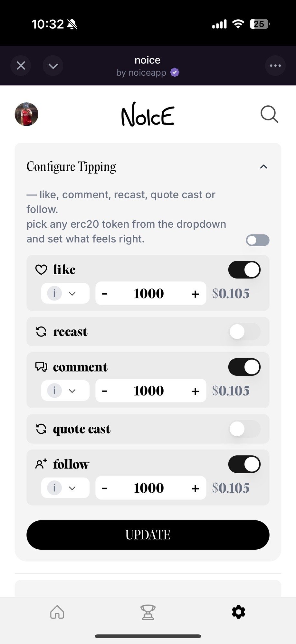Open the token dropdown for comment

coord(65,391)
